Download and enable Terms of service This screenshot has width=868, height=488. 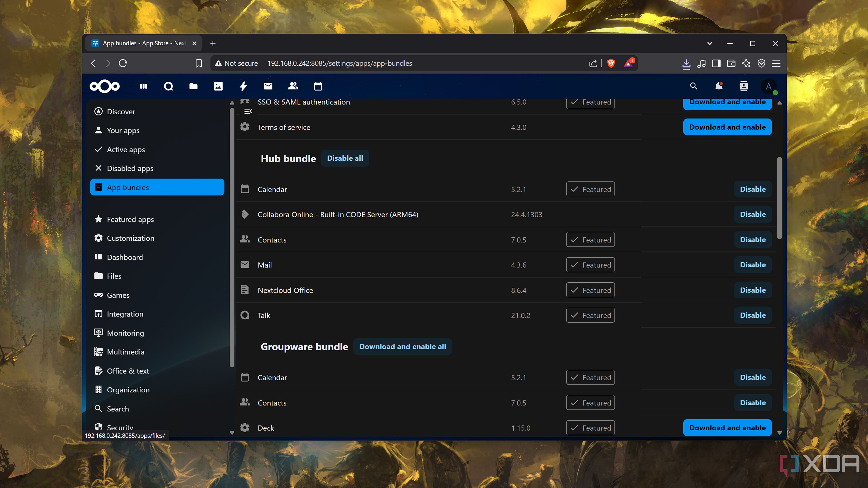pyautogui.click(x=727, y=127)
